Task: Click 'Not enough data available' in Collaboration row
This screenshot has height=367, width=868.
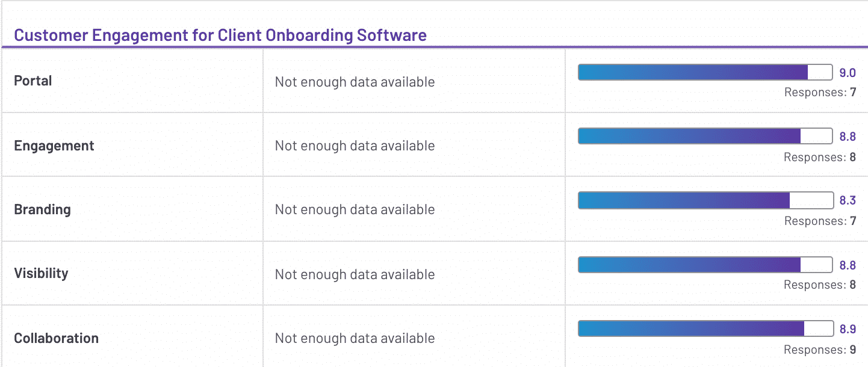Action: (x=355, y=339)
